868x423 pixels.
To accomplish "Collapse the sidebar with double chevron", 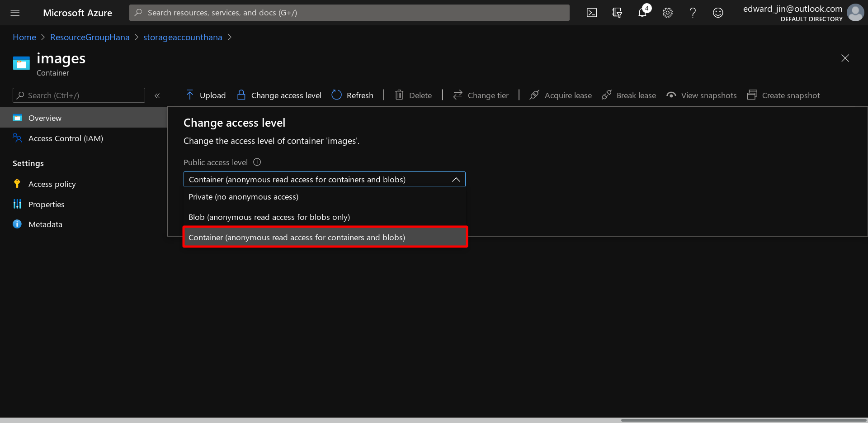I will [157, 95].
